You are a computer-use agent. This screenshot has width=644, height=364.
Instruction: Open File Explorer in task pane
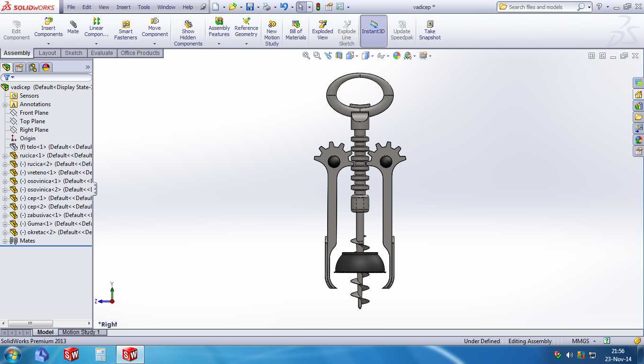(638, 117)
